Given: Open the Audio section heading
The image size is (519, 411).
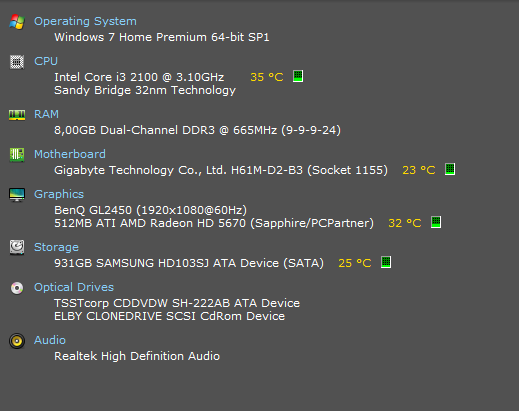Looking at the screenshot, I should pos(50,340).
